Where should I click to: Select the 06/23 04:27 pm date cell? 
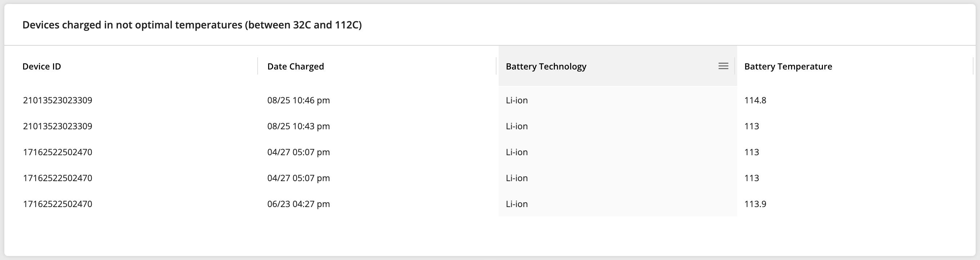298,204
